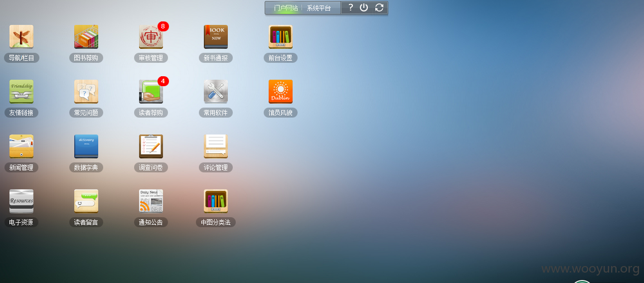This screenshot has width=644, height=283.
Task: Click the 审核管理 text label
Action: click(151, 58)
